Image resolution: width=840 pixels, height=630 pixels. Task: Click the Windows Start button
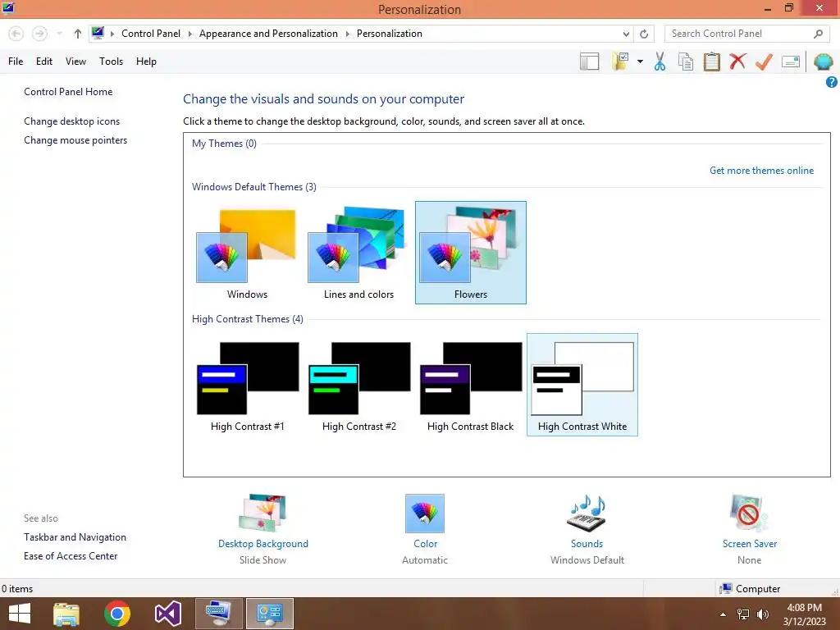point(20,614)
